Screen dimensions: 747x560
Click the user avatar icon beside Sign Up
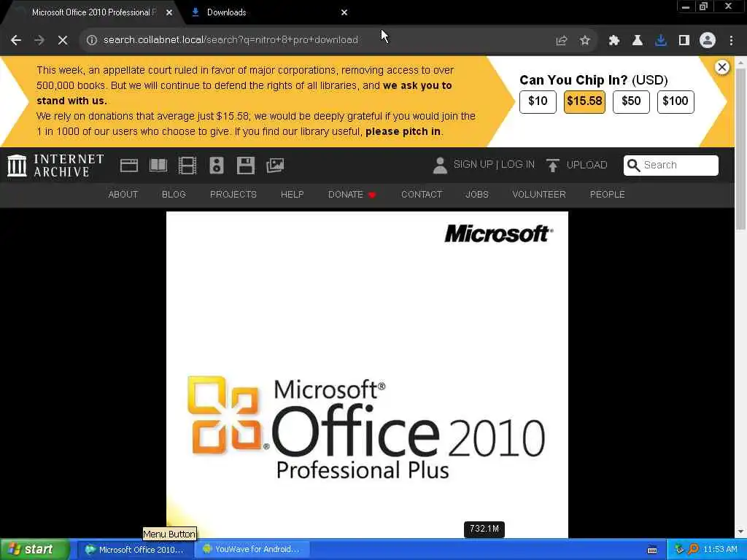pyautogui.click(x=440, y=166)
